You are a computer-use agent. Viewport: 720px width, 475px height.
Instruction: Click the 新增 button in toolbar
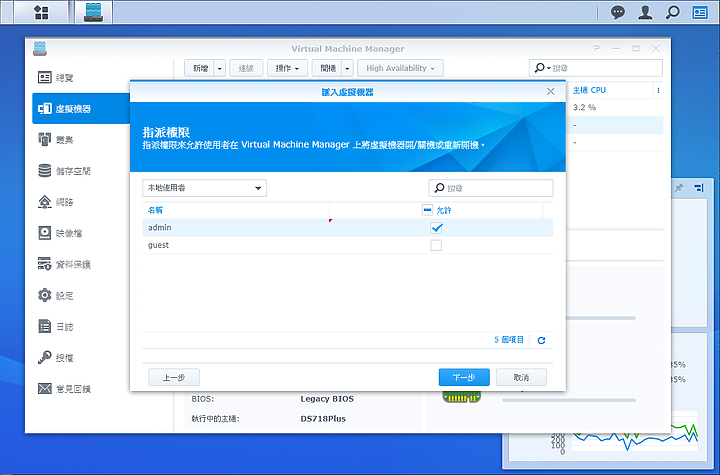pos(200,68)
